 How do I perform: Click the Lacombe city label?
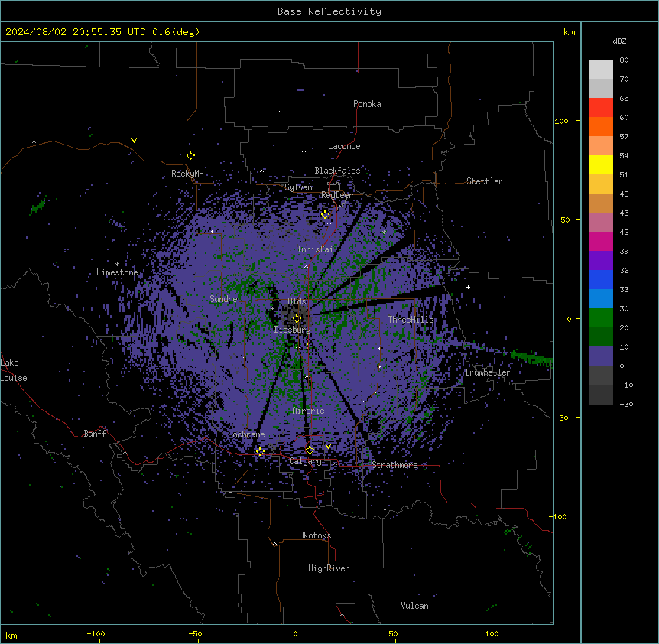(344, 146)
